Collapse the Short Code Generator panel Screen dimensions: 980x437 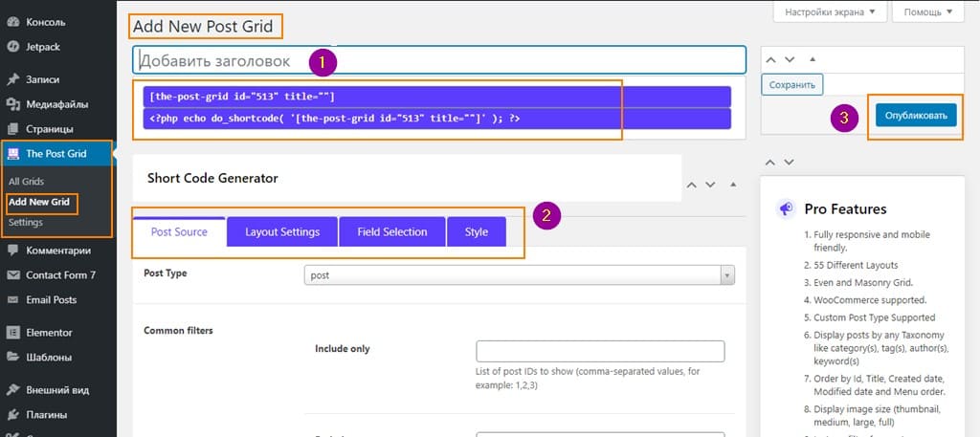[733, 185]
